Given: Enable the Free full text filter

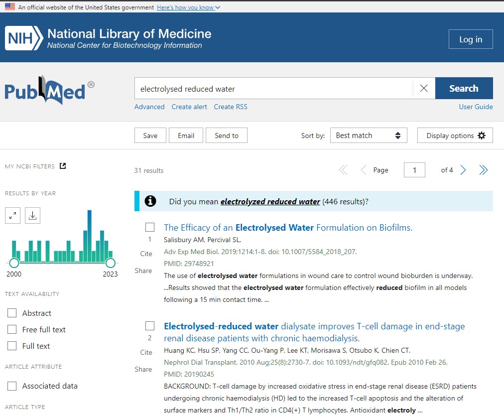Looking at the screenshot, I should click(x=12, y=329).
